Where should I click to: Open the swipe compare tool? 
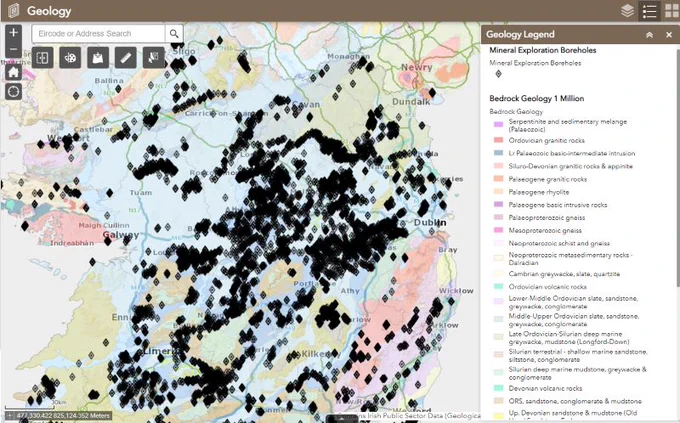pyautogui.click(x=42, y=58)
